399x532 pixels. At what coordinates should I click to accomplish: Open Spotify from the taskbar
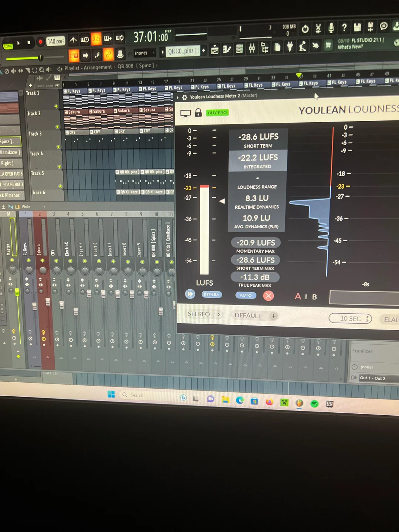point(314,404)
